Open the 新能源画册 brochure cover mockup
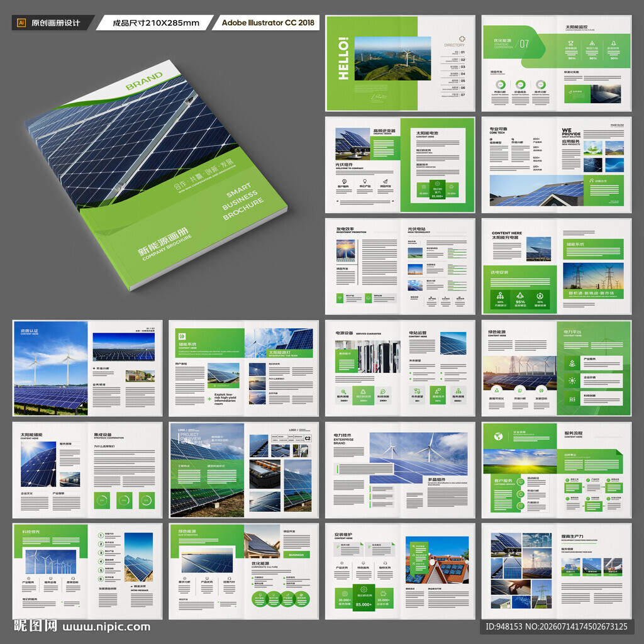Image resolution: width=644 pixels, height=644 pixels. (x=156, y=175)
